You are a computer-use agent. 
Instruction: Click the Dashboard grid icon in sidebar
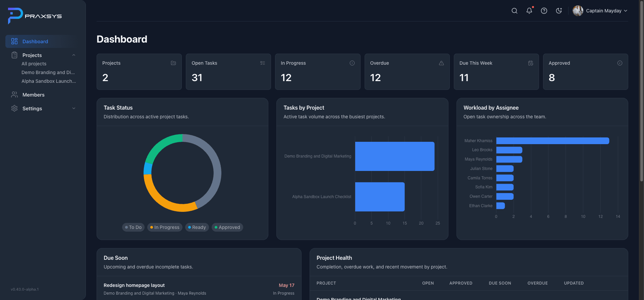click(14, 41)
